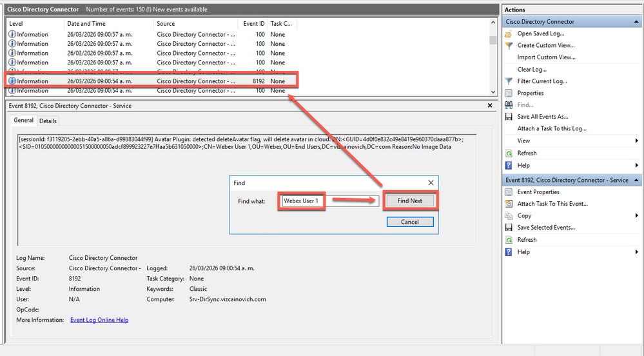Select Clear Log action
The image size is (644, 356).
[532, 70]
